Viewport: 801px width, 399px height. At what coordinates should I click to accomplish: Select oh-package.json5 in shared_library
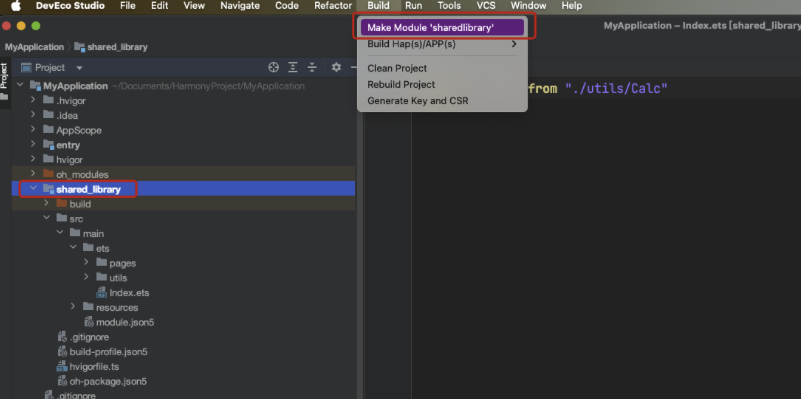click(x=108, y=382)
